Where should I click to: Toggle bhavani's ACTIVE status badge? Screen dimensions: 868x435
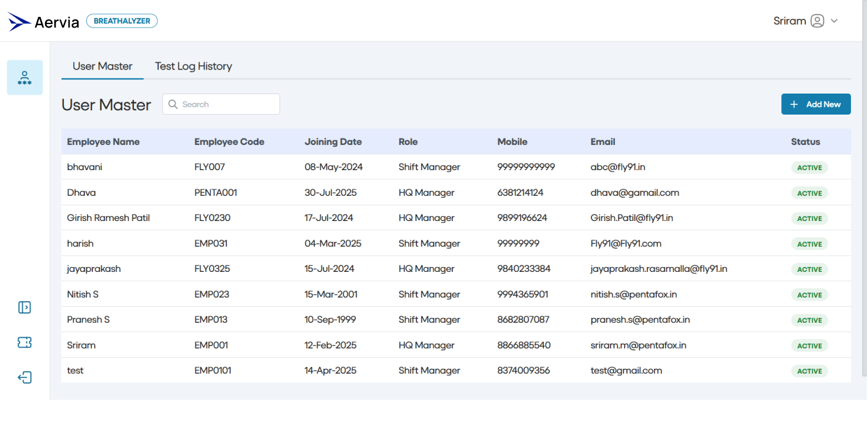pyautogui.click(x=809, y=167)
